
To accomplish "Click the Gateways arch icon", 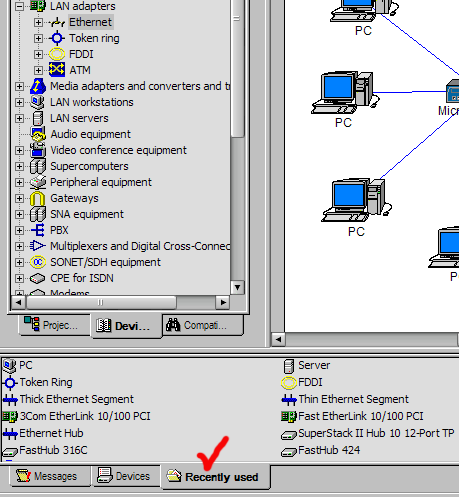I will (x=38, y=198).
